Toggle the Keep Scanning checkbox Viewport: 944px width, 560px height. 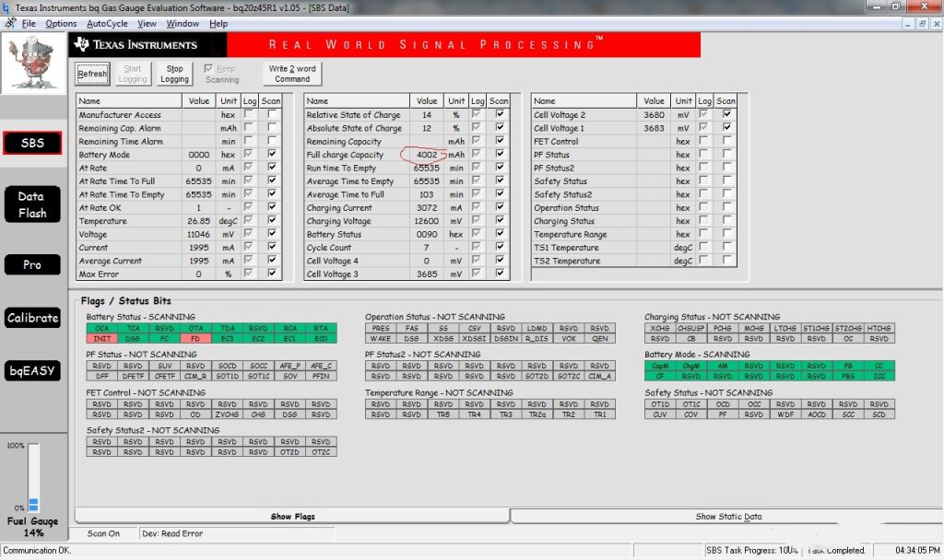208,68
